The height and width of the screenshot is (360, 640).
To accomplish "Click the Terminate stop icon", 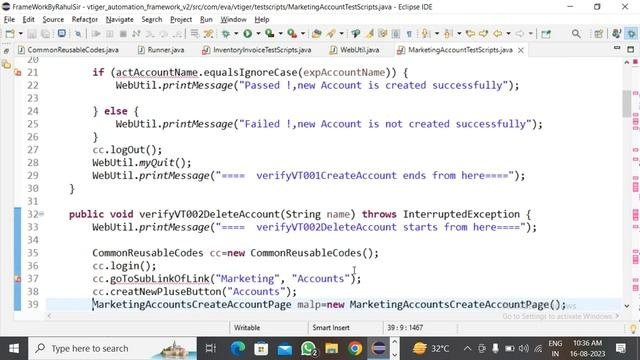I will (x=123, y=34).
